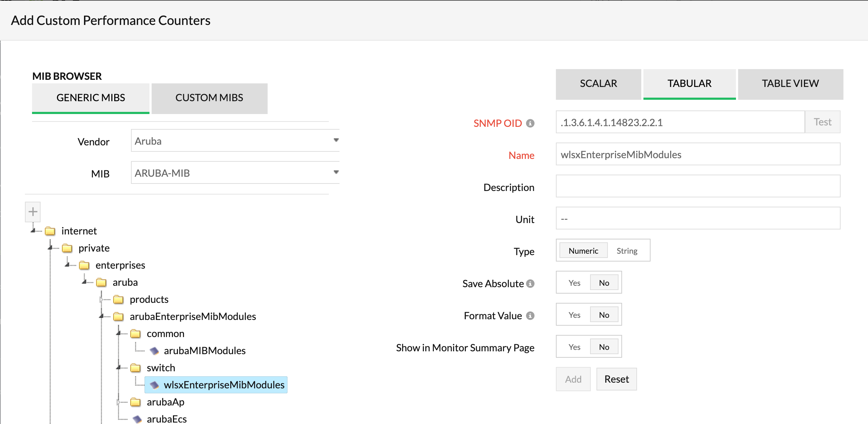868x424 pixels.
Task: Click the info icon next to Save Absolute
Action: (531, 283)
